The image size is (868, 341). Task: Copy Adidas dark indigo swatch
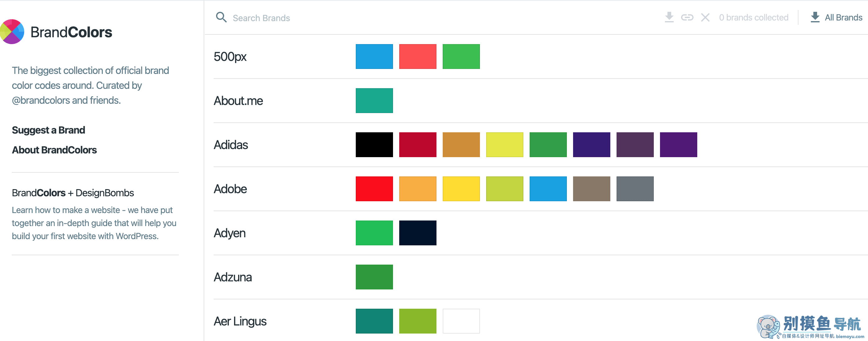(x=592, y=145)
